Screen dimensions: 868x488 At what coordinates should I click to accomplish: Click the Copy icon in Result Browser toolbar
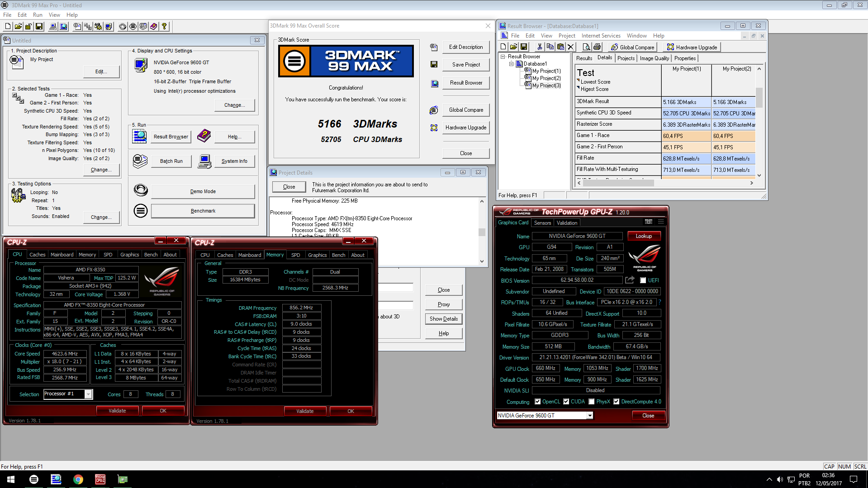pos(550,47)
